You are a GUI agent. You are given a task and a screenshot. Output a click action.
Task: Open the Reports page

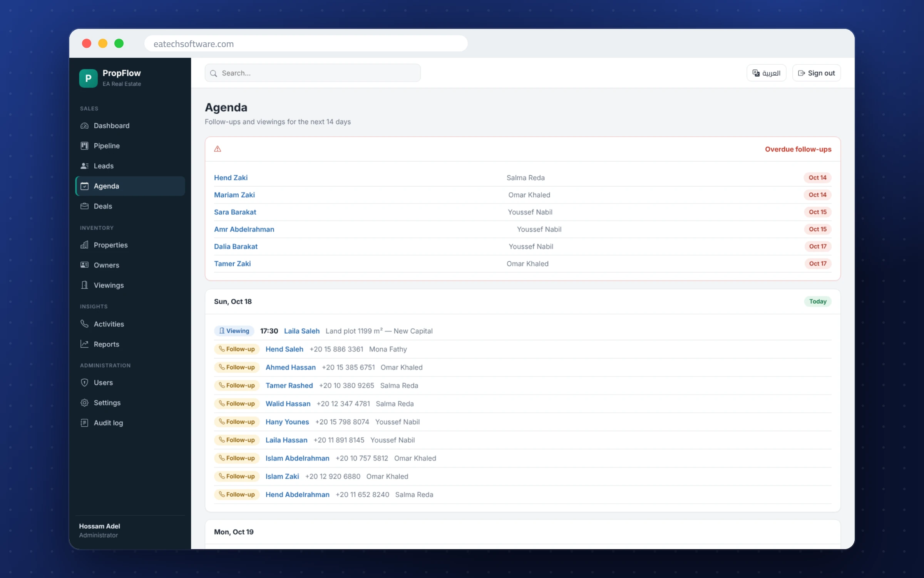pos(130,344)
